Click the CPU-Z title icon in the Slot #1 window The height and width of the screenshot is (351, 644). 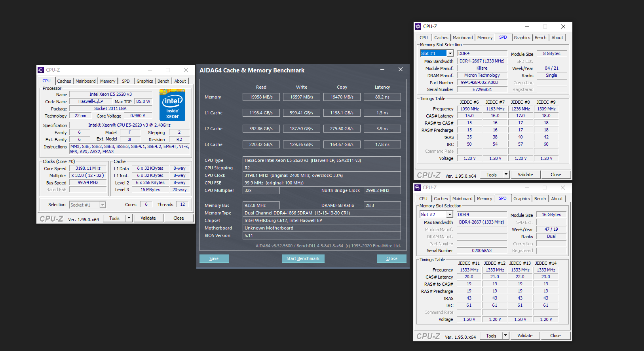pos(418,27)
